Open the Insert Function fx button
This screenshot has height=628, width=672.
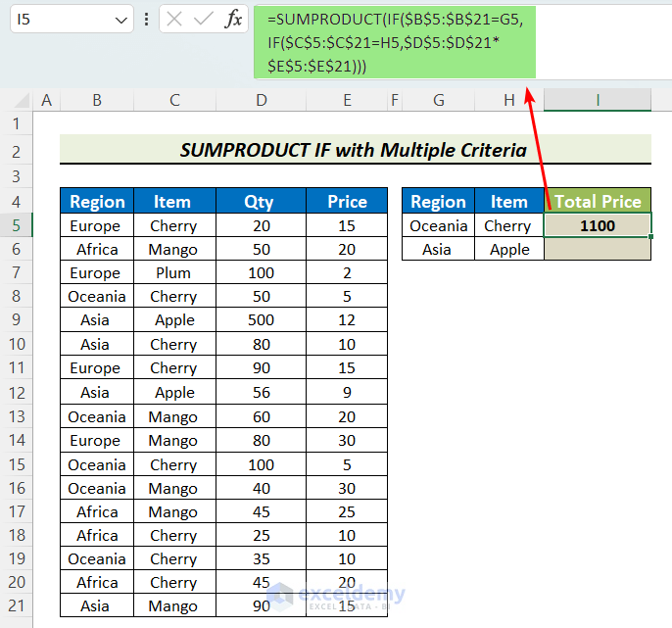point(233,19)
